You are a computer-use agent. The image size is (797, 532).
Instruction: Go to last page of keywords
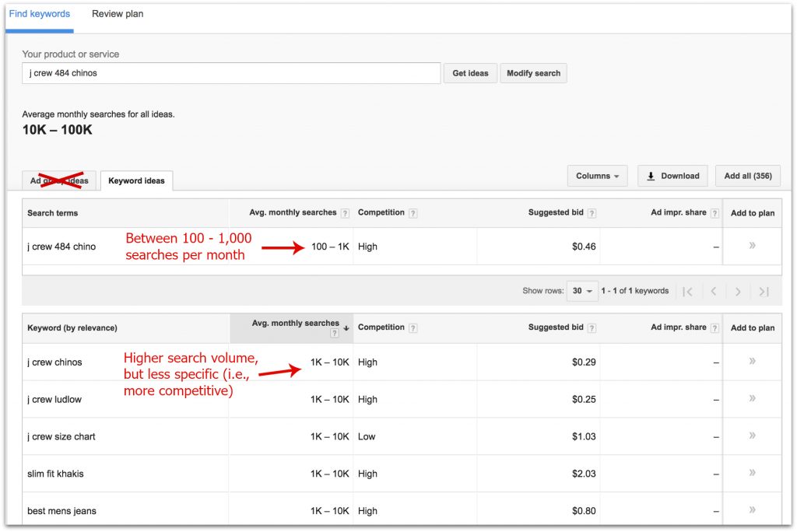click(764, 291)
